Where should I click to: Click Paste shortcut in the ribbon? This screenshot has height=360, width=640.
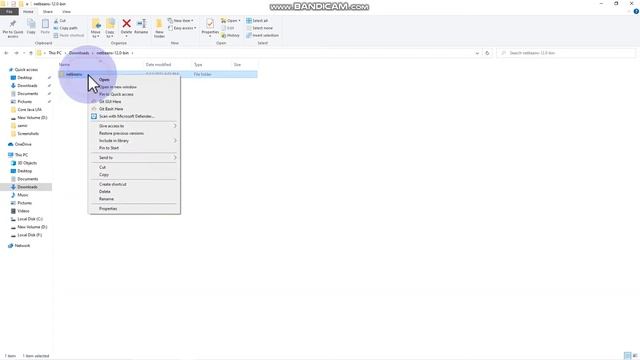click(69, 36)
